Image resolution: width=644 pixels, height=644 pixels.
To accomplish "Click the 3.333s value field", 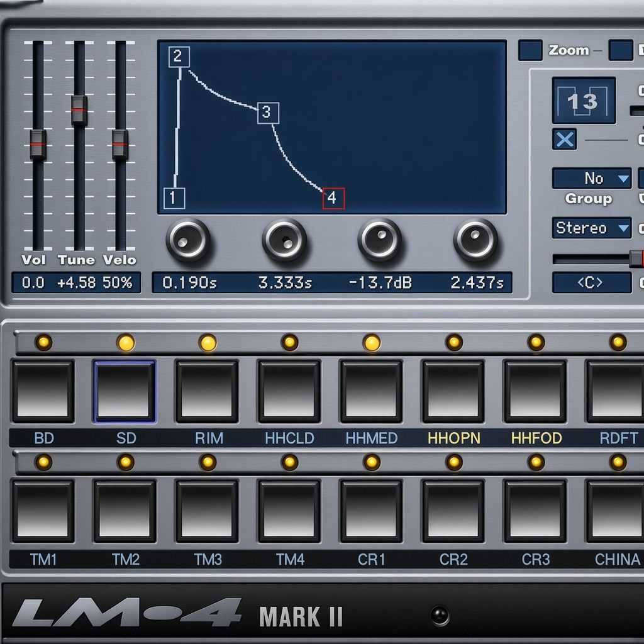I will pyautogui.click(x=285, y=282).
